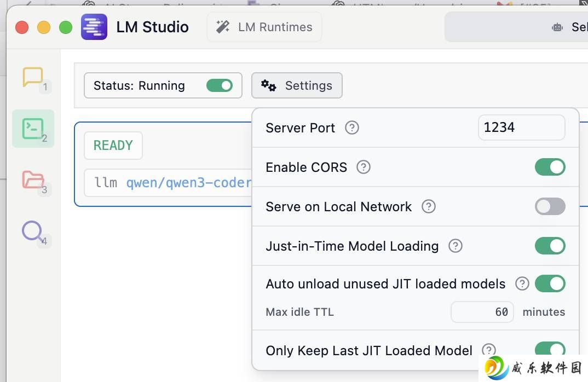Open the Chat view in sidebar
This screenshot has height=382, width=588.
tap(33, 77)
